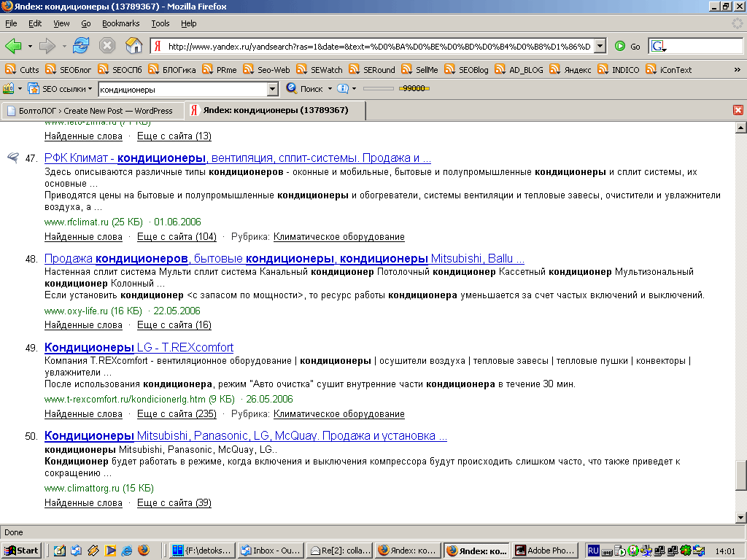Open the кондиционеры search box dropdown
747x560 pixels.
273,89
